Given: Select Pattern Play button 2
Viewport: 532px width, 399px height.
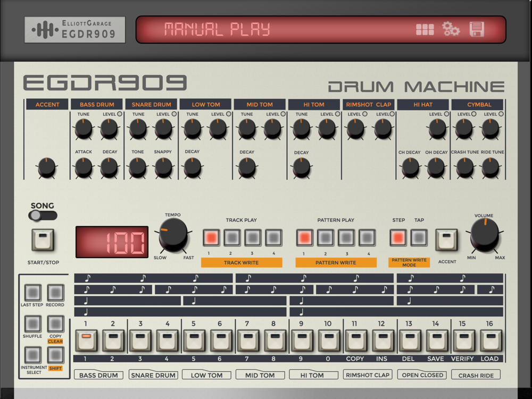Looking at the screenshot, I should click(x=326, y=237).
